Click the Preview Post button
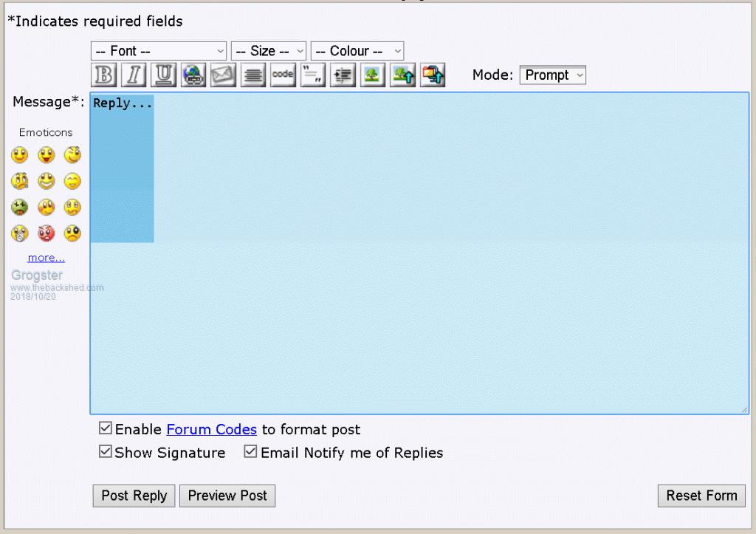 pos(227,496)
